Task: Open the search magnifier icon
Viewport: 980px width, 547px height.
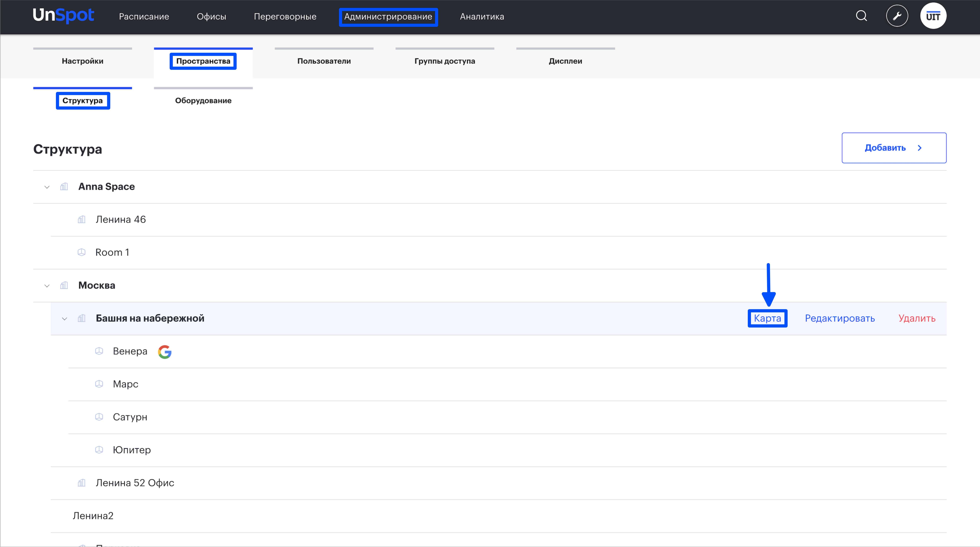Action: pos(861,16)
